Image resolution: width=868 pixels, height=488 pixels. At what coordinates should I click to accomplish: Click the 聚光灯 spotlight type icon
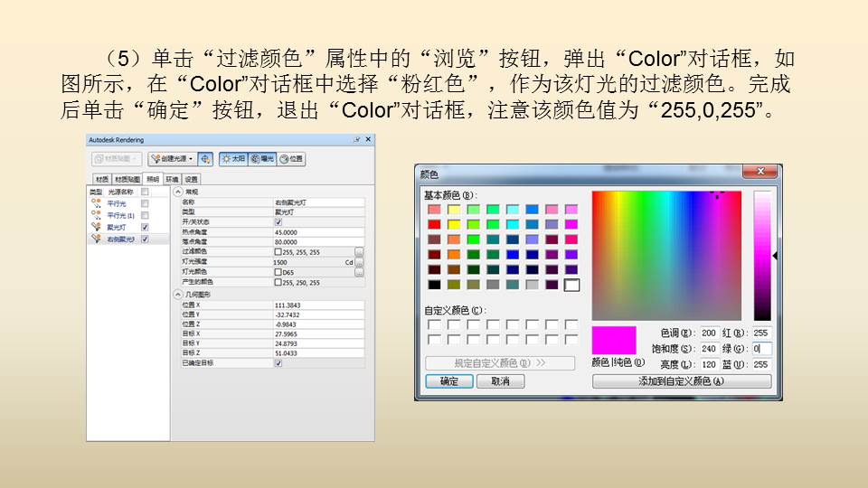[97, 227]
